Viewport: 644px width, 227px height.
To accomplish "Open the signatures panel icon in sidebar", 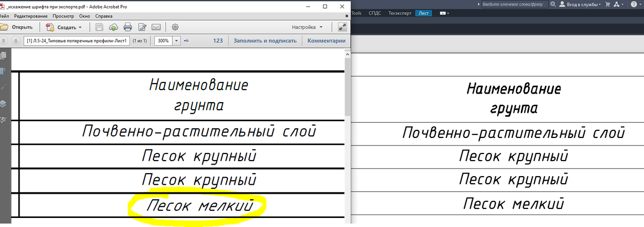I will click(4, 120).
